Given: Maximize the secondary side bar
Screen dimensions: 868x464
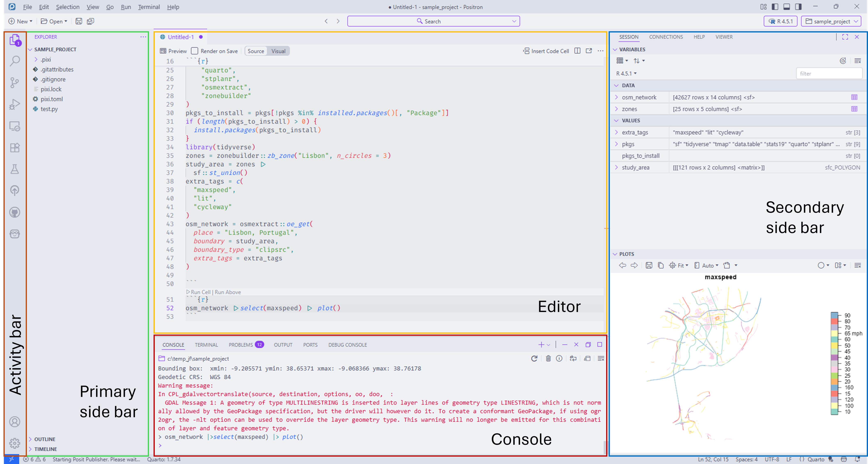Looking at the screenshot, I should pyautogui.click(x=845, y=37).
